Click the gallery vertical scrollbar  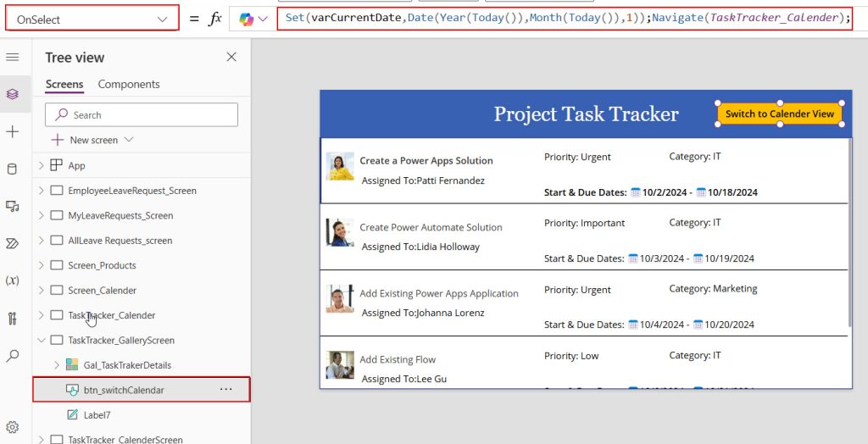tap(849, 232)
